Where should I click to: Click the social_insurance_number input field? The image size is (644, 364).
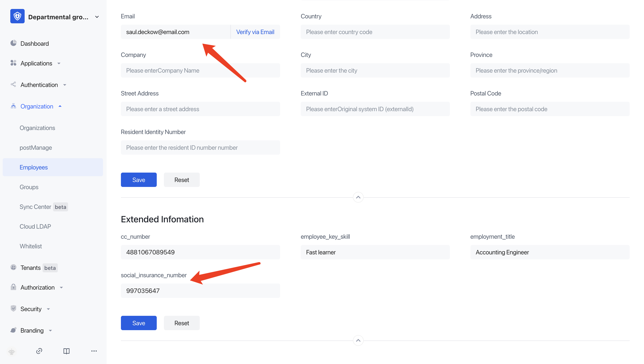click(200, 290)
